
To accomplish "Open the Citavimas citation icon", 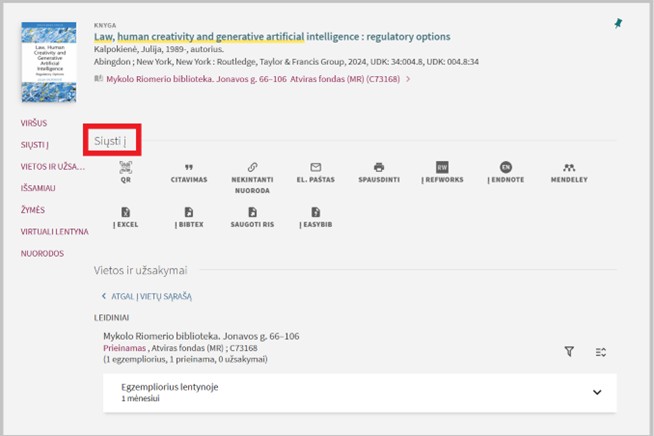I will coord(188,168).
